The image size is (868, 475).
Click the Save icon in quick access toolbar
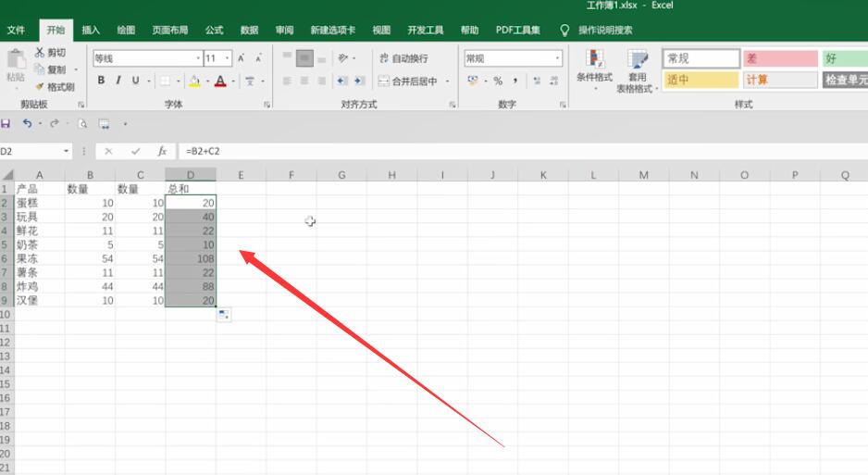click(x=6, y=123)
